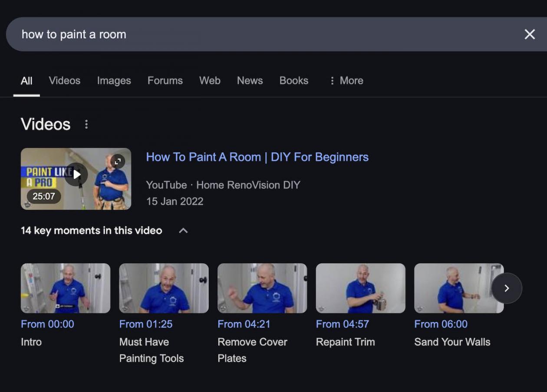Switch to the Videos tab

[x=64, y=81]
